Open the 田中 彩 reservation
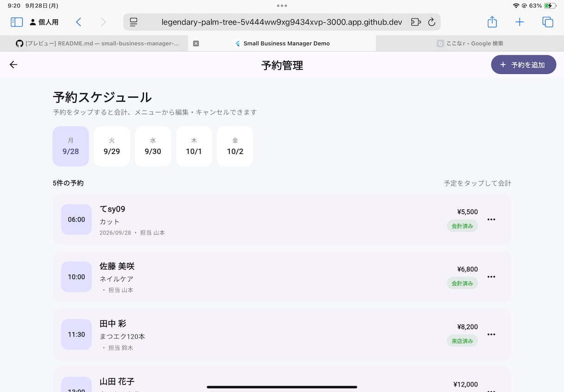This screenshot has width=564, height=392. [282, 334]
